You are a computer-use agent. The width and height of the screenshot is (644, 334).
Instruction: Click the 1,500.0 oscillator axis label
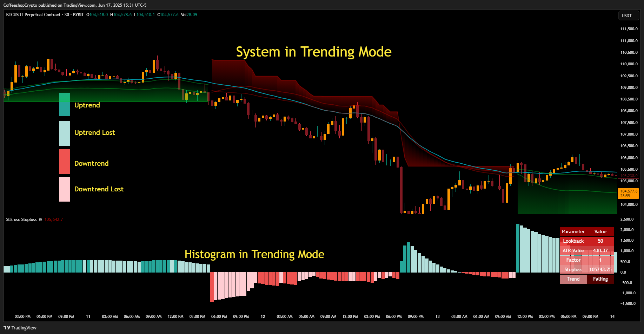tap(627, 241)
